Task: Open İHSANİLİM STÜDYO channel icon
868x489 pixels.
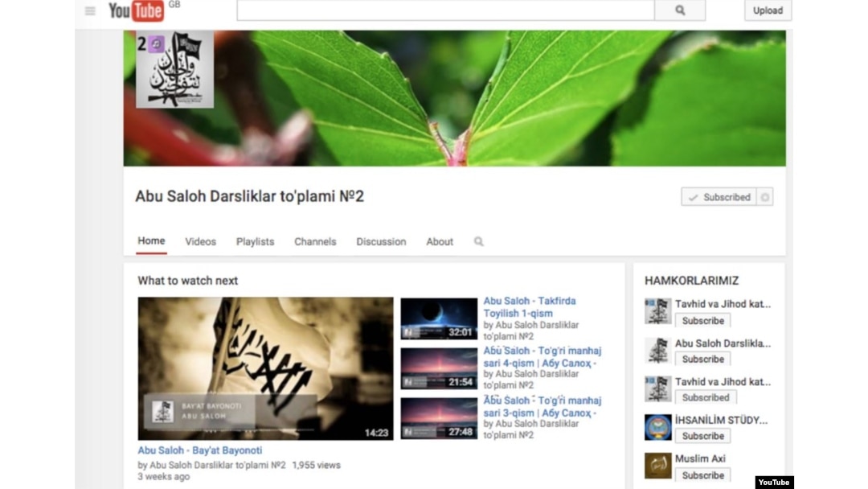Action: 657,427
